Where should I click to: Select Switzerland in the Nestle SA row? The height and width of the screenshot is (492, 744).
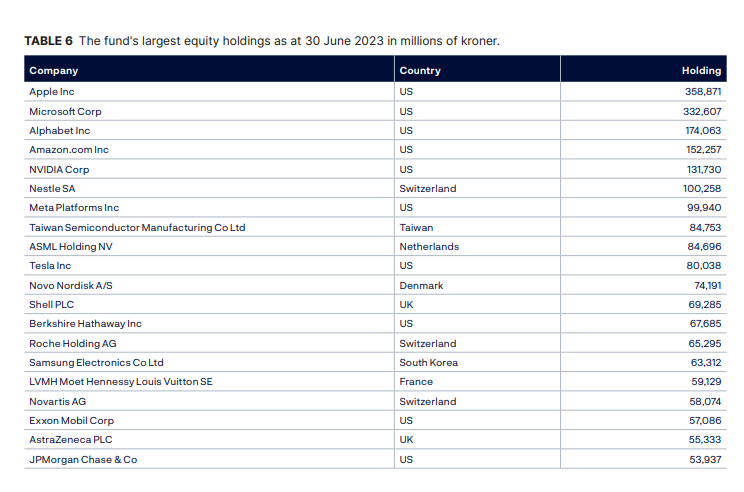428,189
